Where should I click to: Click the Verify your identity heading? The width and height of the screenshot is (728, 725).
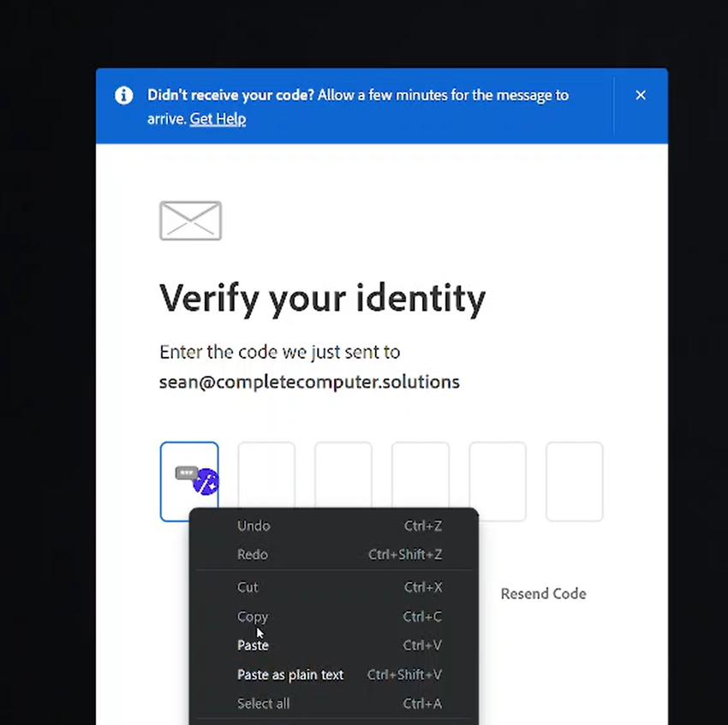click(322, 298)
